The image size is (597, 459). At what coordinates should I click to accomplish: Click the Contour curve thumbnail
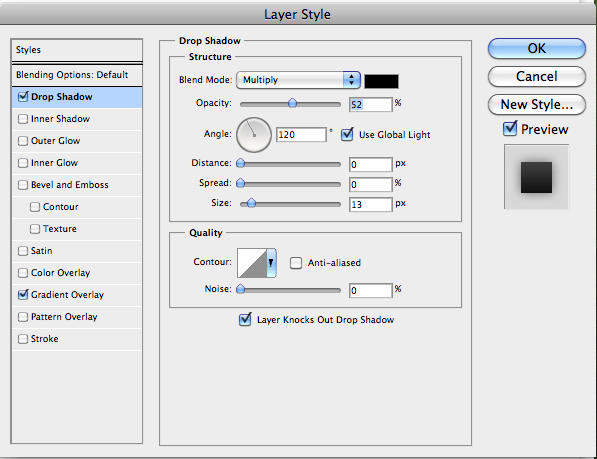pyautogui.click(x=252, y=263)
